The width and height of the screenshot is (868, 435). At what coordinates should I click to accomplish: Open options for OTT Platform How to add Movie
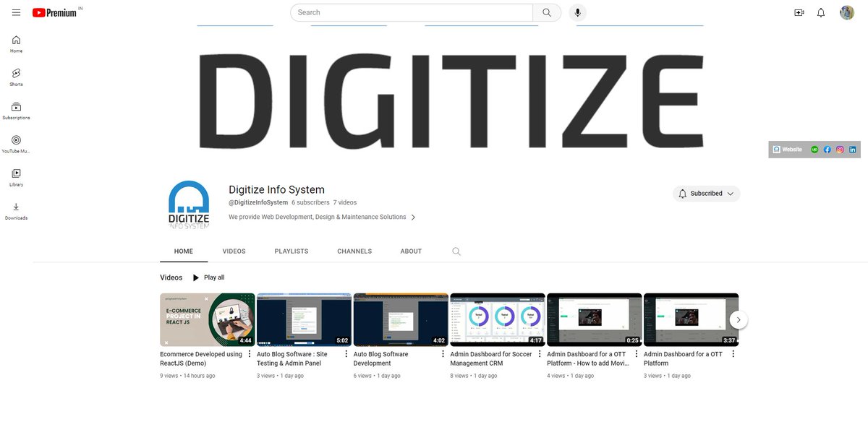637,354
